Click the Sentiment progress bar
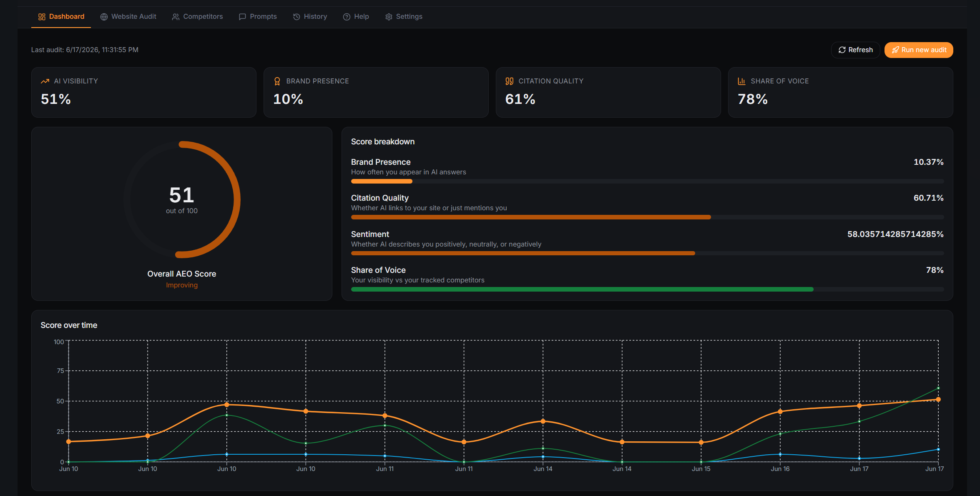Viewport: 980px width, 496px height. 647,253
